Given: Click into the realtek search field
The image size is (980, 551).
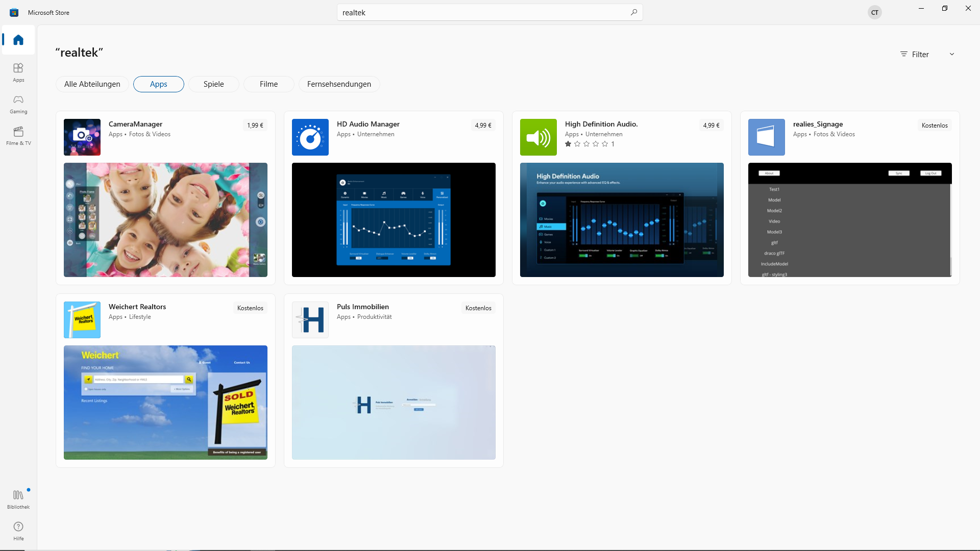Looking at the screenshot, I should point(480,12).
